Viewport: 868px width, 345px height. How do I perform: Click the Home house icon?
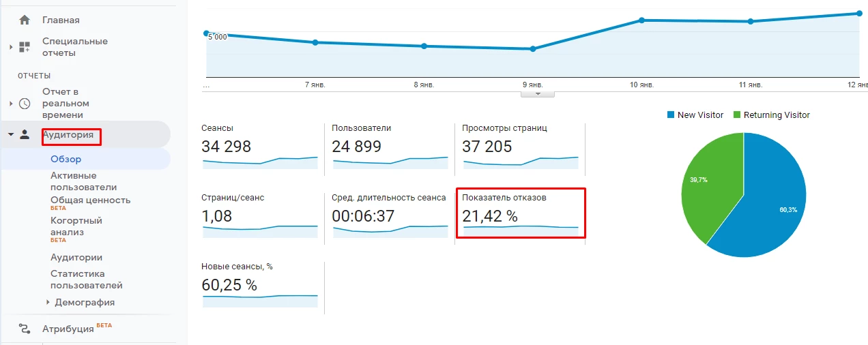coord(25,20)
